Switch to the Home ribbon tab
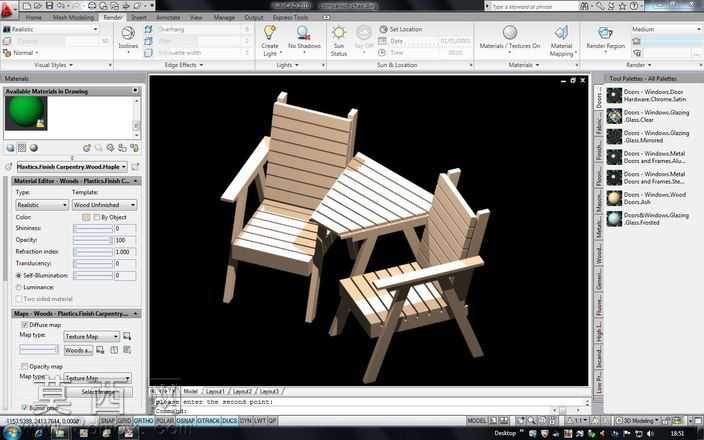Image resolution: width=704 pixels, height=440 pixels. click(x=34, y=18)
